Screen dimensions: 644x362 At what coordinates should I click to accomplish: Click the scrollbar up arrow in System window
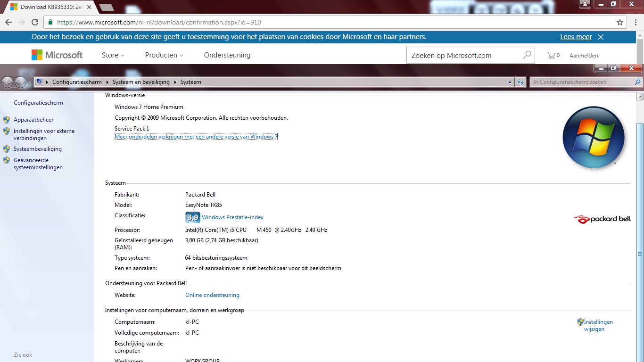coord(640,97)
